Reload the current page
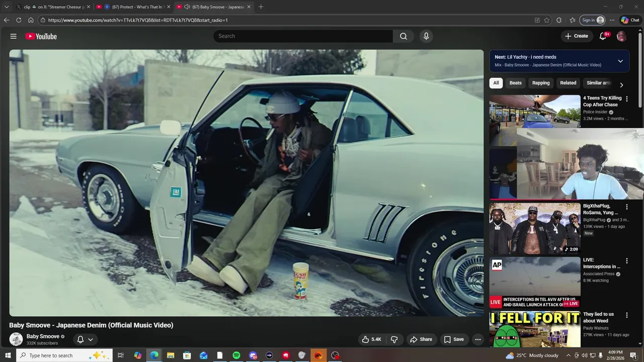Viewport: 644px width, 362px height. coord(19,20)
